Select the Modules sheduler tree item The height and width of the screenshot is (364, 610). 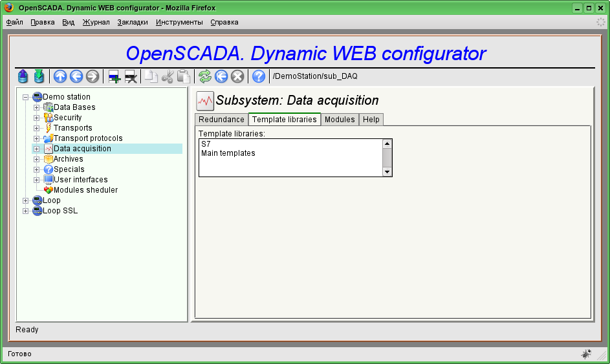click(85, 190)
